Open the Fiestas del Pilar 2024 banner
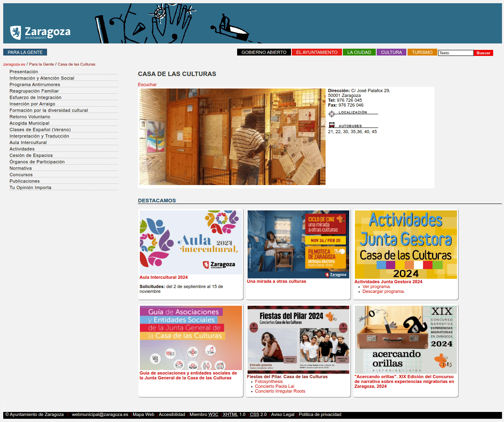The width and height of the screenshot is (504, 422). pos(298,340)
